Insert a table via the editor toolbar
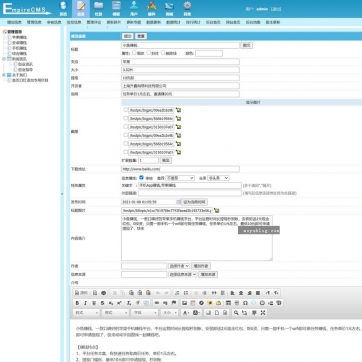The image size is (362, 362). [228, 303]
